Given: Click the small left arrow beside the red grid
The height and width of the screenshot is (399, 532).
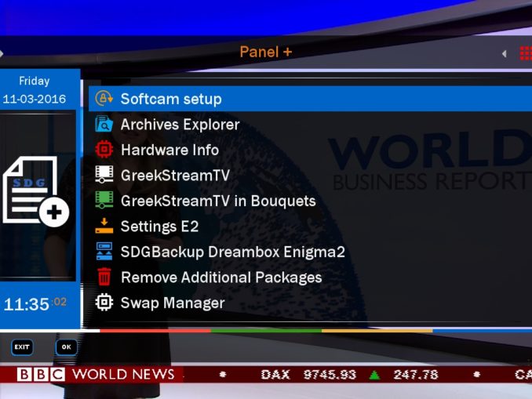Looking at the screenshot, I should click(505, 53).
